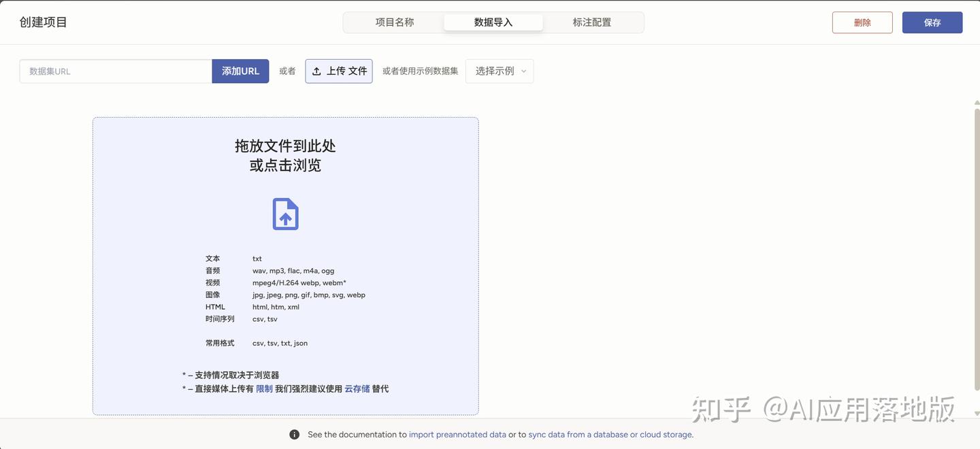Open the import preannotated data link
The image size is (980, 449).
(457, 435)
